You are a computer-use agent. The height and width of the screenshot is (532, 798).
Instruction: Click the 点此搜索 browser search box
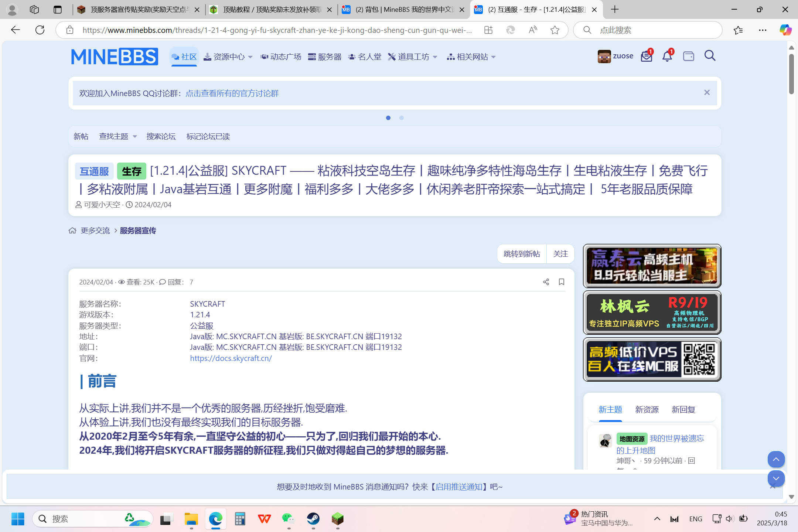tap(648, 30)
